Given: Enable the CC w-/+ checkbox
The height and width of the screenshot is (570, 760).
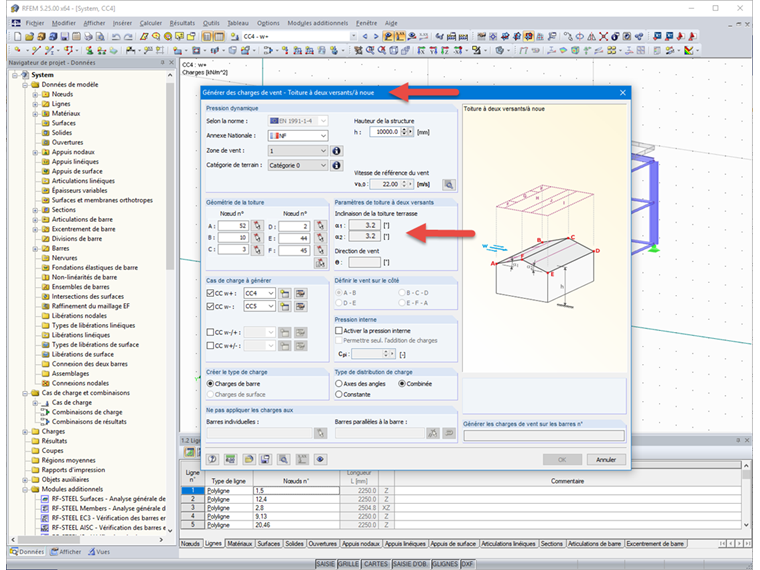Looking at the screenshot, I should click(x=210, y=332).
